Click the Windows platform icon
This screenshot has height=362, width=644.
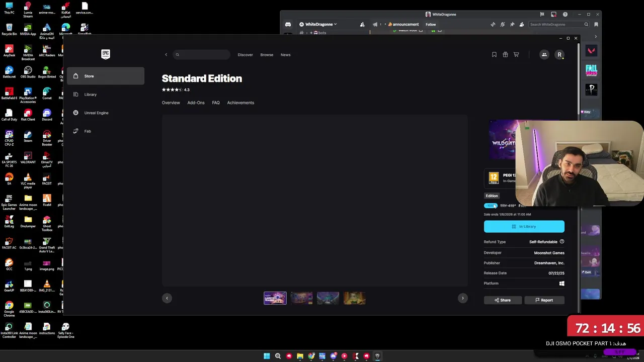(561, 284)
